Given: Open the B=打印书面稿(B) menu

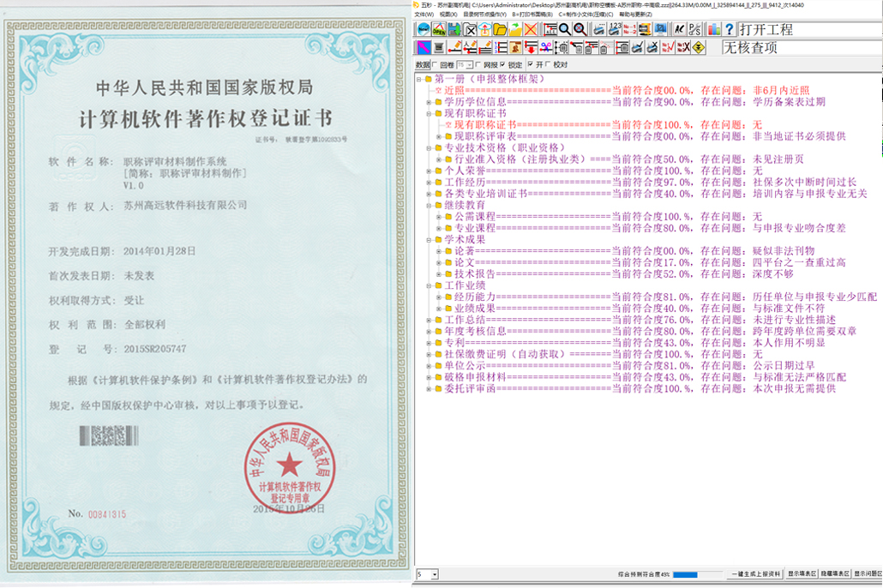Looking at the screenshot, I should point(532,14).
